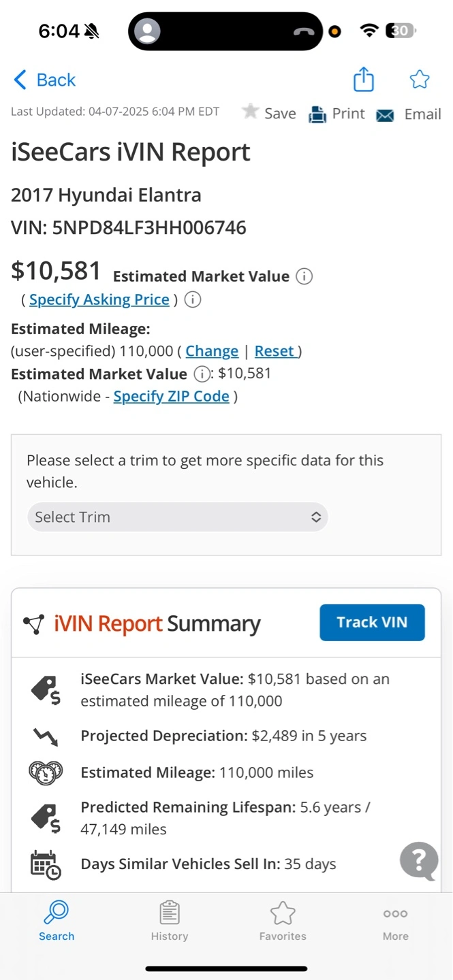Tap the Reset mileage link

tap(275, 351)
